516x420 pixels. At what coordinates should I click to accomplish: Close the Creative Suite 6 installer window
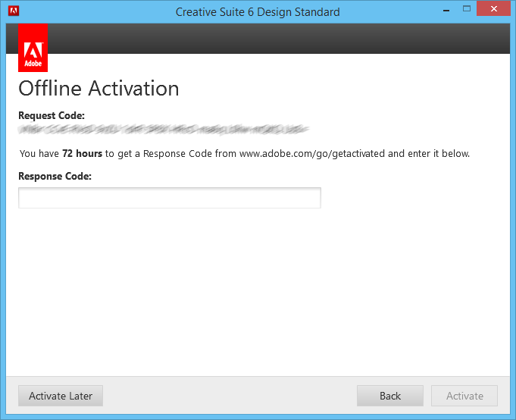[x=493, y=9]
